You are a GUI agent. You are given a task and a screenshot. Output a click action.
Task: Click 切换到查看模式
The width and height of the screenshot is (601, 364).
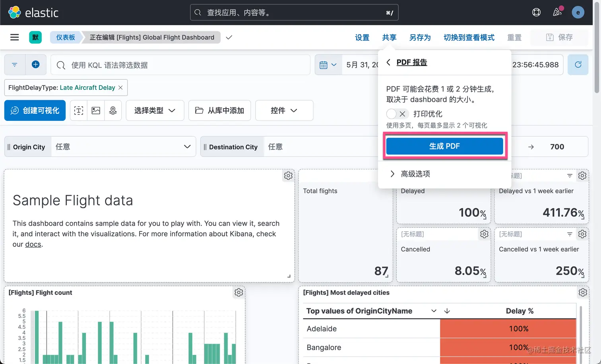click(469, 37)
